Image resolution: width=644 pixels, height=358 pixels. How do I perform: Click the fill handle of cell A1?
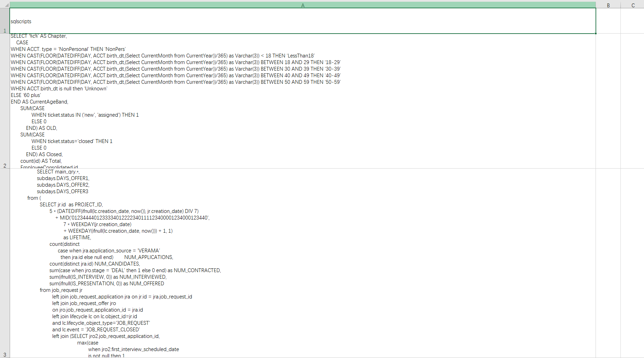pyautogui.click(x=596, y=33)
